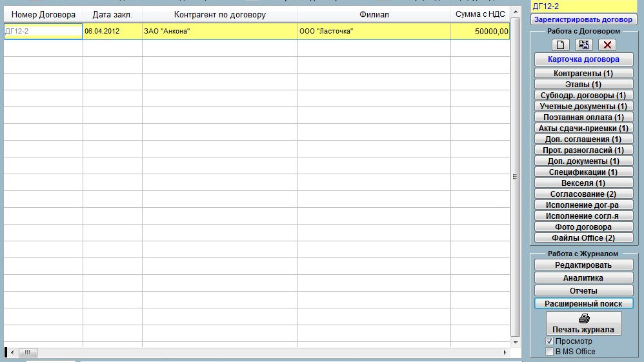Click Редактировать in journal section
The width and height of the screenshot is (644, 362).
583,265
